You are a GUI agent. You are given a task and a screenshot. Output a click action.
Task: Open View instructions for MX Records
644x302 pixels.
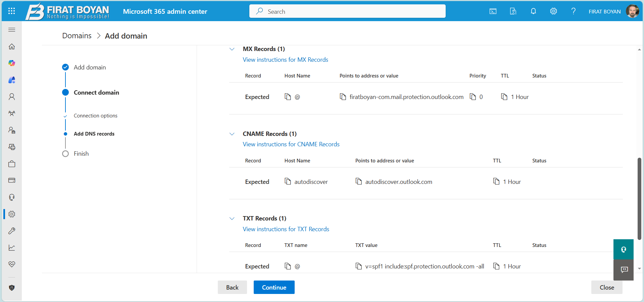pos(285,59)
